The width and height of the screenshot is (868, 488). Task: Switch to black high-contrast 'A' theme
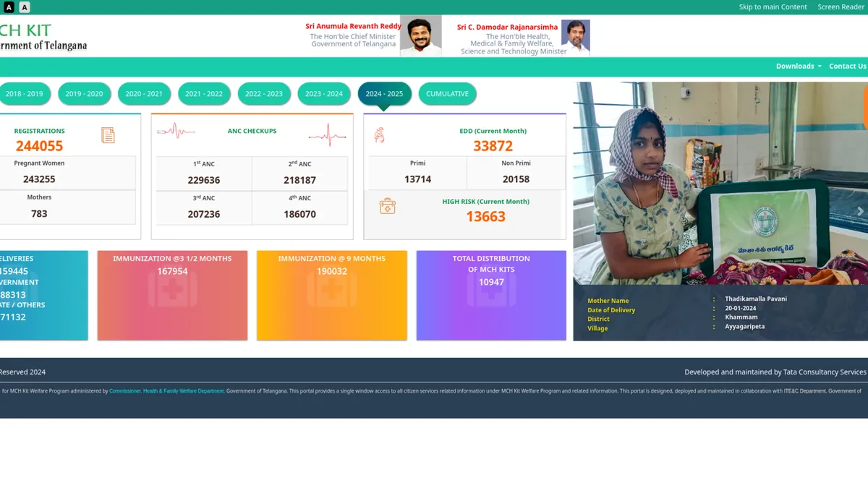tap(9, 7)
